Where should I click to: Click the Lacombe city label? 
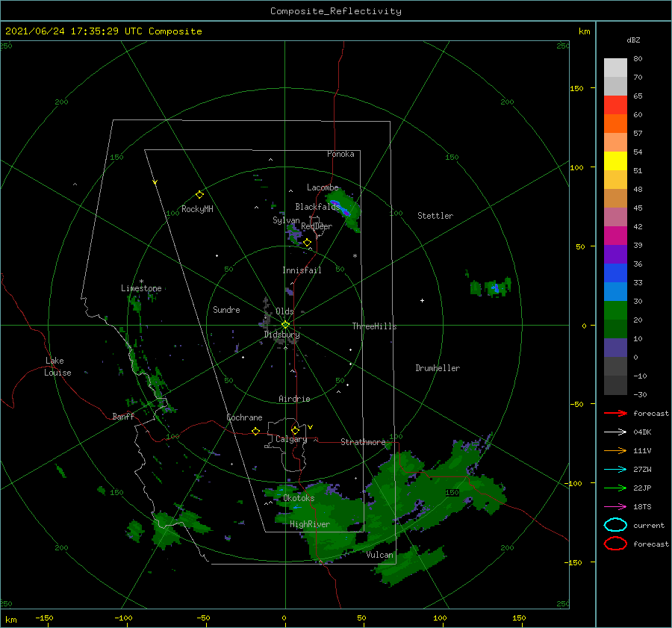coord(323,187)
